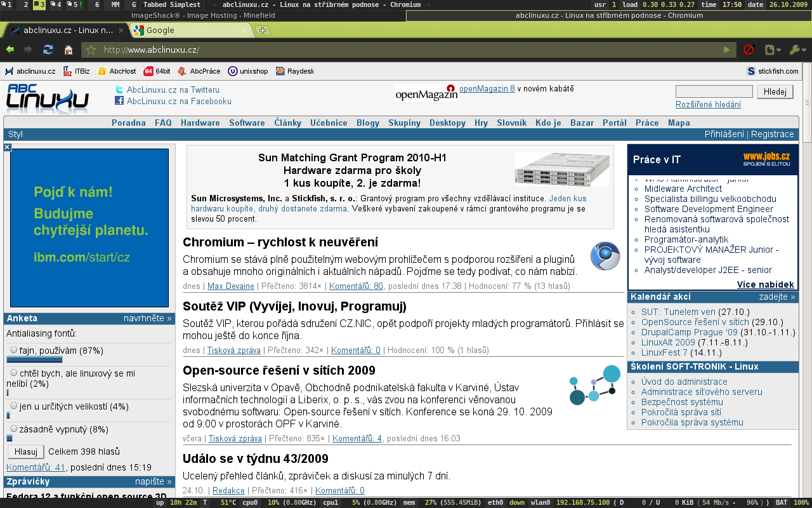This screenshot has height=508, width=812.
Task: Click the Twitter bird icon
Action: [x=119, y=90]
